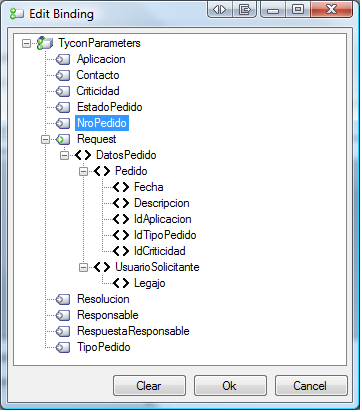This screenshot has width=362, height=412.
Task: Select the RespuestaResponsable parameter
Action: tap(133, 331)
